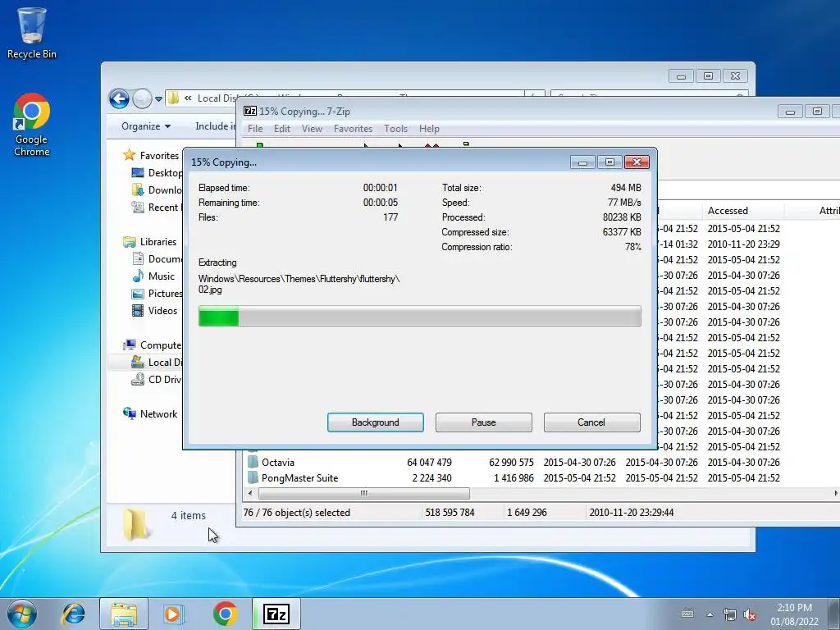Select the PongMaster Suite folder row
The image size is (840, 630).
point(514,478)
